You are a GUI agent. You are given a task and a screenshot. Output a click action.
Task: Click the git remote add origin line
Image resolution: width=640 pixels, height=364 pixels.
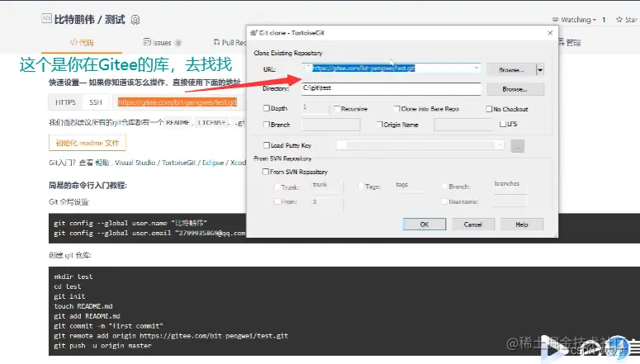(171, 335)
